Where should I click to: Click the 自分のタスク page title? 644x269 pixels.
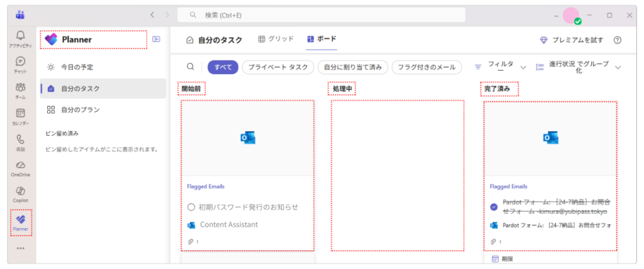220,40
